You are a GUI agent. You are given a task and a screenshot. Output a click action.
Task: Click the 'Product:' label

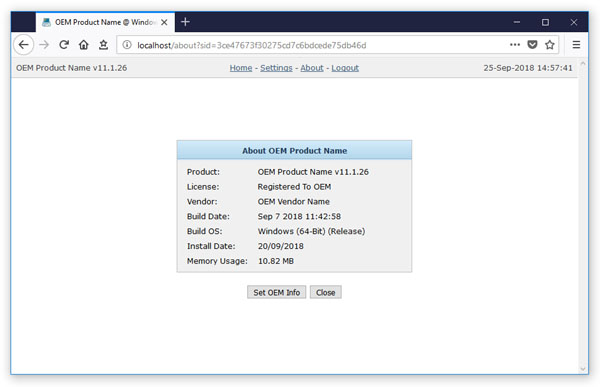point(203,172)
